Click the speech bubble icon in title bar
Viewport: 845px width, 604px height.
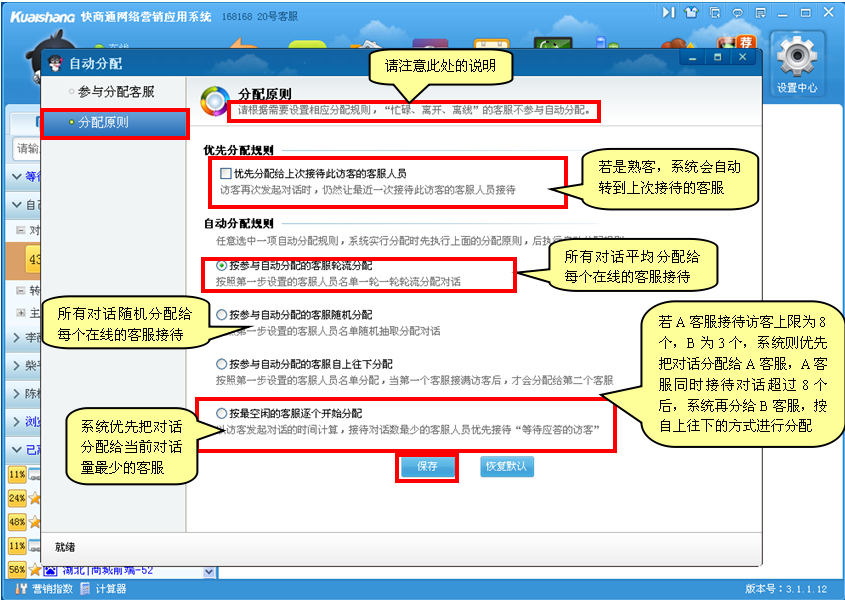point(737,12)
